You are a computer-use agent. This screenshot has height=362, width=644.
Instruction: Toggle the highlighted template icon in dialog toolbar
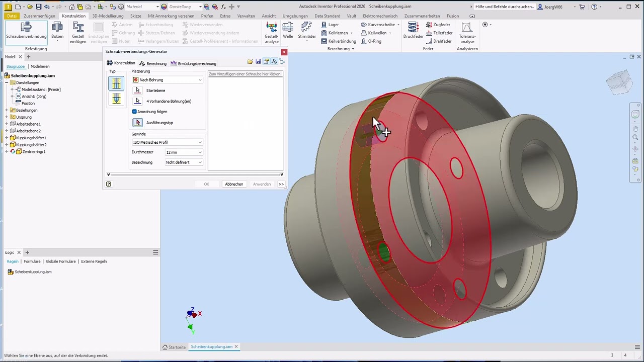coord(266,61)
